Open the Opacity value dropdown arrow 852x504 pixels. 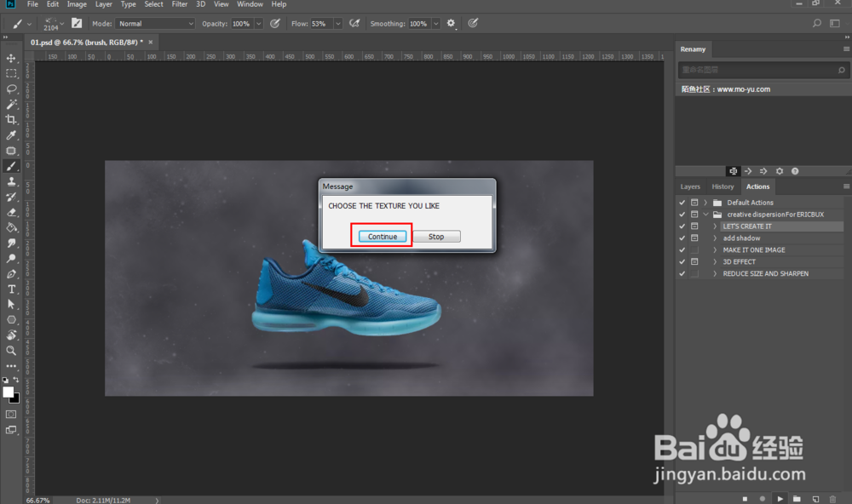coord(259,23)
